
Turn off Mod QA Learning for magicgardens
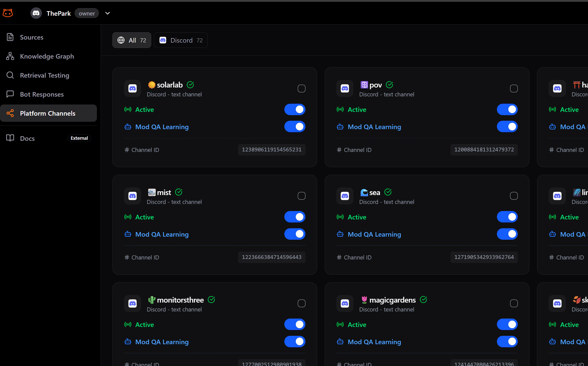(x=507, y=342)
